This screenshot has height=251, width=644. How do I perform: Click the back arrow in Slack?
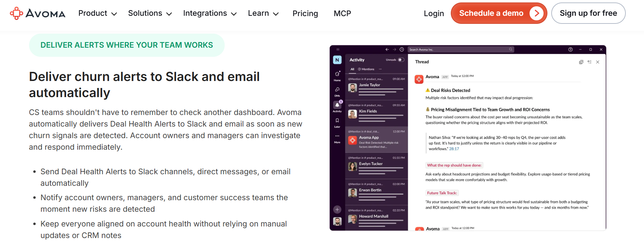387,49
